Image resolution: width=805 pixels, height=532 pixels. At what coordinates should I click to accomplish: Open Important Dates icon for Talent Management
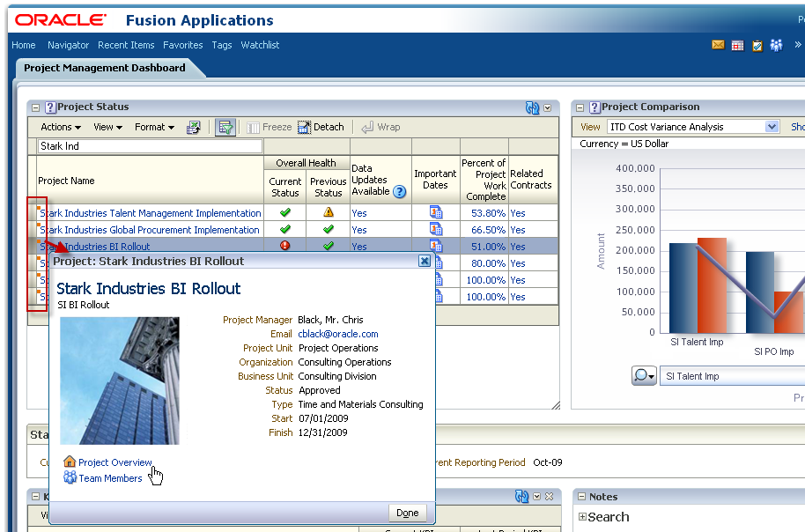click(435, 212)
